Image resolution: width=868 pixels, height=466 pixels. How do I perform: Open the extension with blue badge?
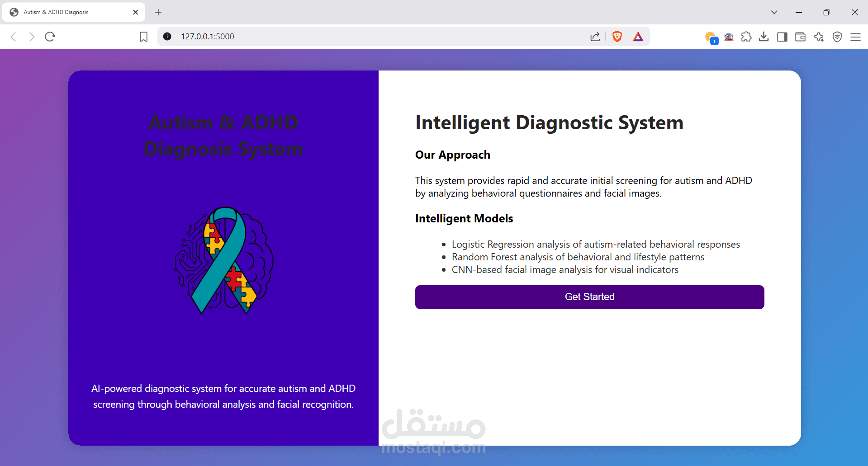[711, 38]
